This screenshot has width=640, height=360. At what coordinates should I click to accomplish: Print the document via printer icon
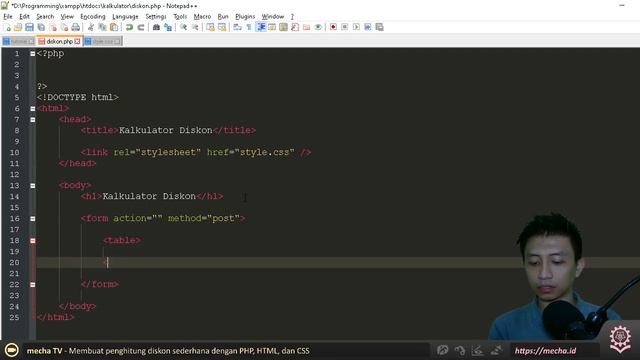(x=76, y=27)
